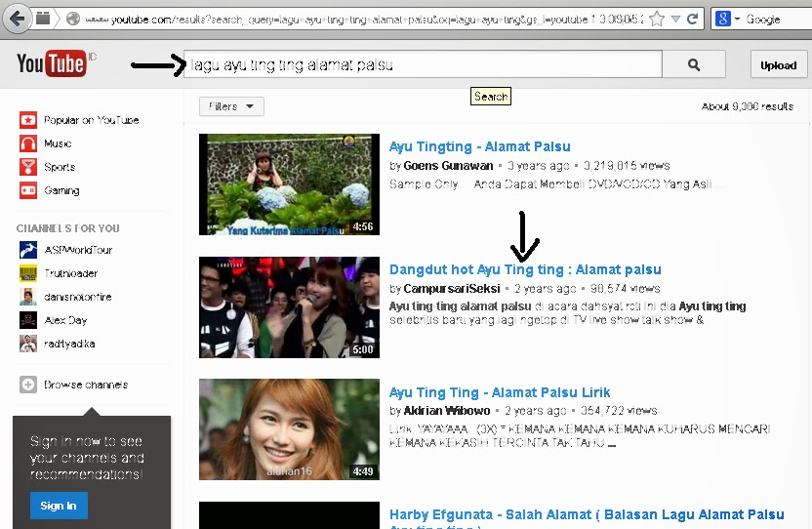Open Popular on YouTube star icon
This screenshot has width=812, height=529.
pos(28,120)
